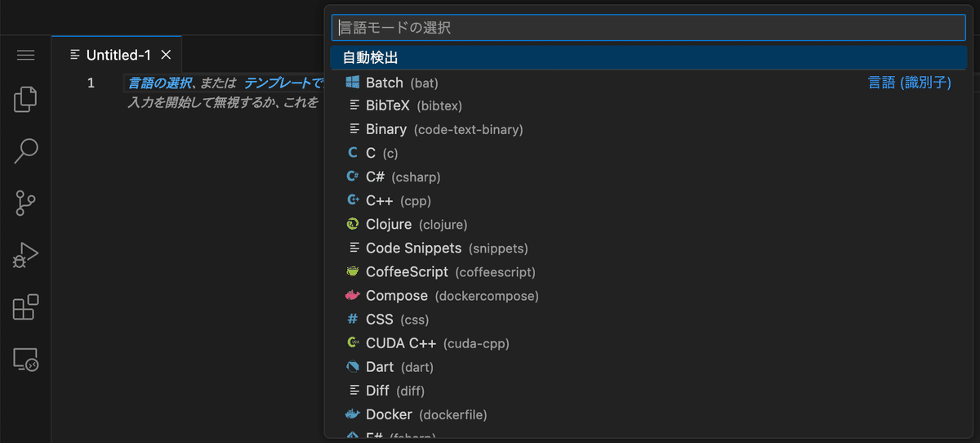Click line number 1 in gutter
The height and width of the screenshot is (443, 980).
coord(91,83)
